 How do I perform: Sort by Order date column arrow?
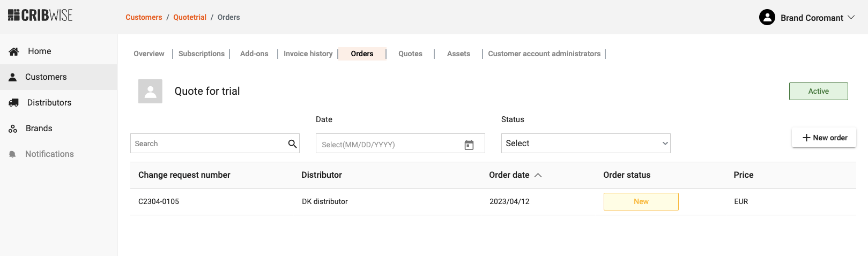(x=538, y=175)
